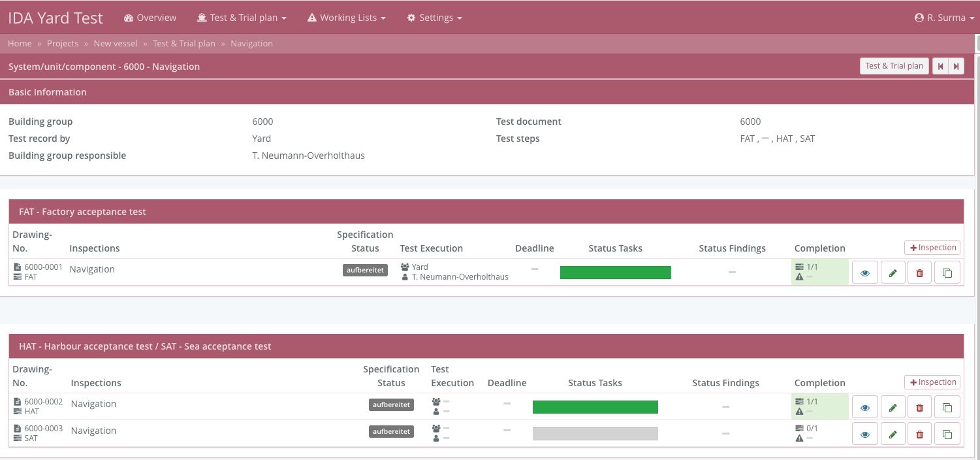Click the previous item navigation arrow in the header
Image resolution: width=980 pixels, height=460 pixels.
[940, 66]
